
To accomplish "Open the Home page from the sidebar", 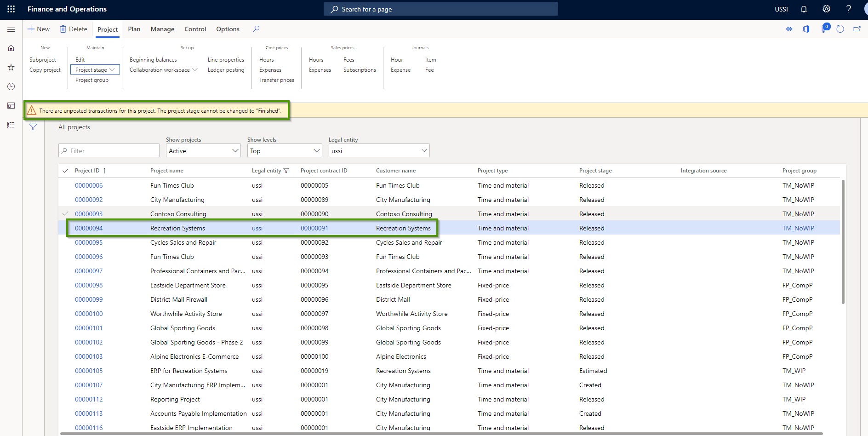I will click(11, 48).
